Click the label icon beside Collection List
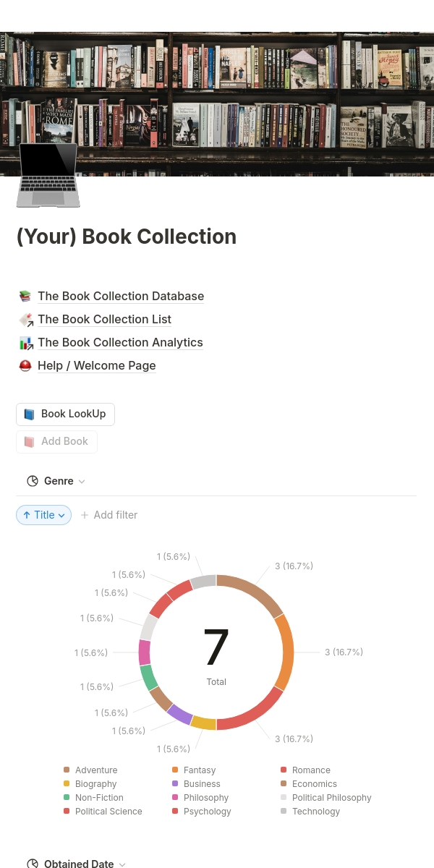This screenshot has height=868, width=434. 25,319
